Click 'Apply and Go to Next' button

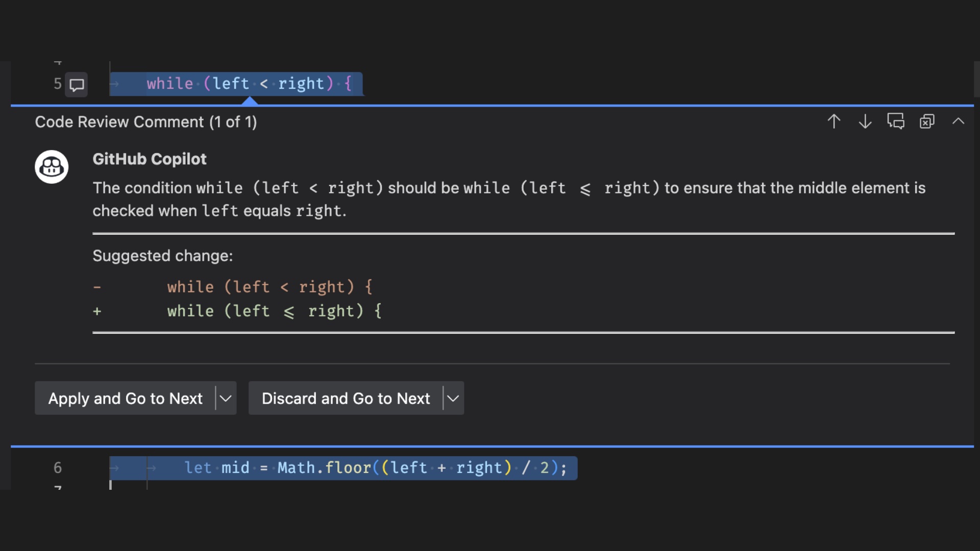pos(125,397)
